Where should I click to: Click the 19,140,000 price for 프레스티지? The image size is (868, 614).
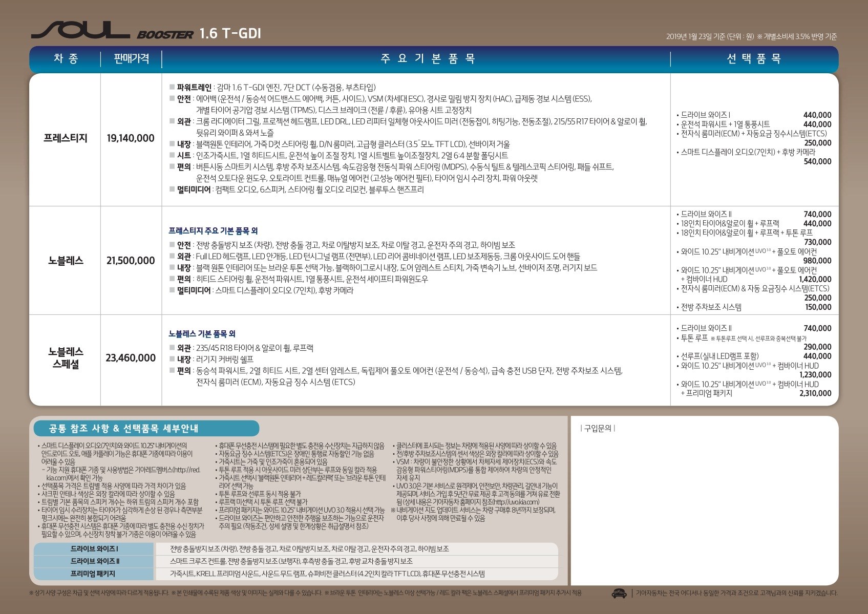131,138
